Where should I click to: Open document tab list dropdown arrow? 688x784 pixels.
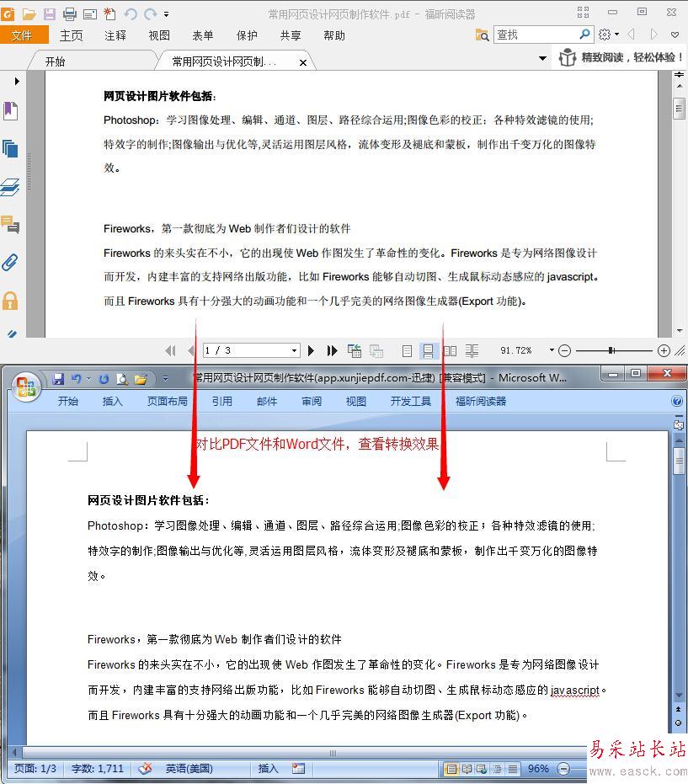pyautogui.click(x=542, y=58)
